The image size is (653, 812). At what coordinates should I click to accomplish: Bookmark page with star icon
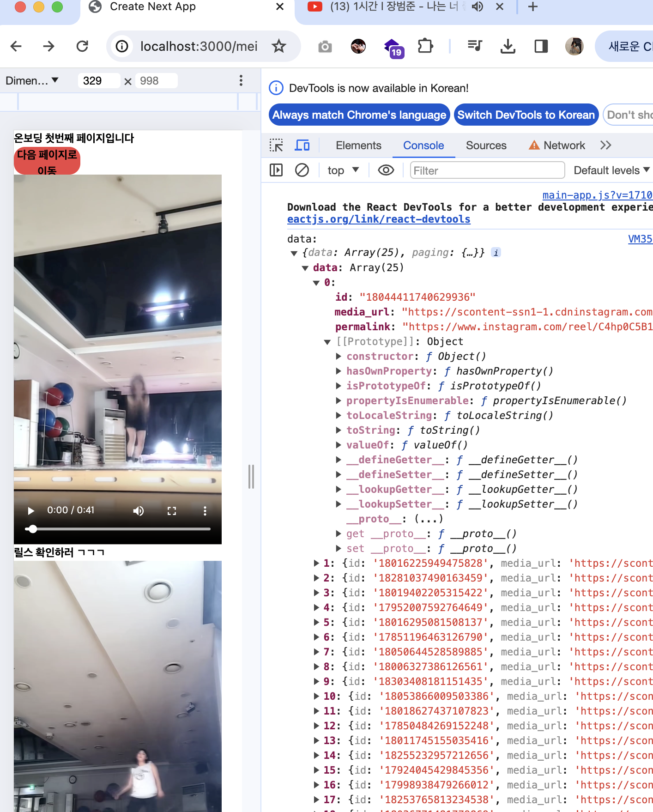pyautogui.click(x=279, y=46)
